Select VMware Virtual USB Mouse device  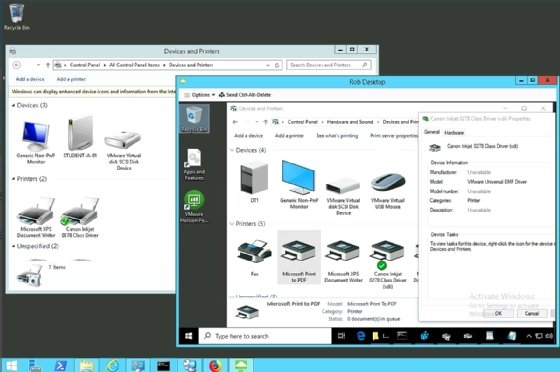[388, 191]
